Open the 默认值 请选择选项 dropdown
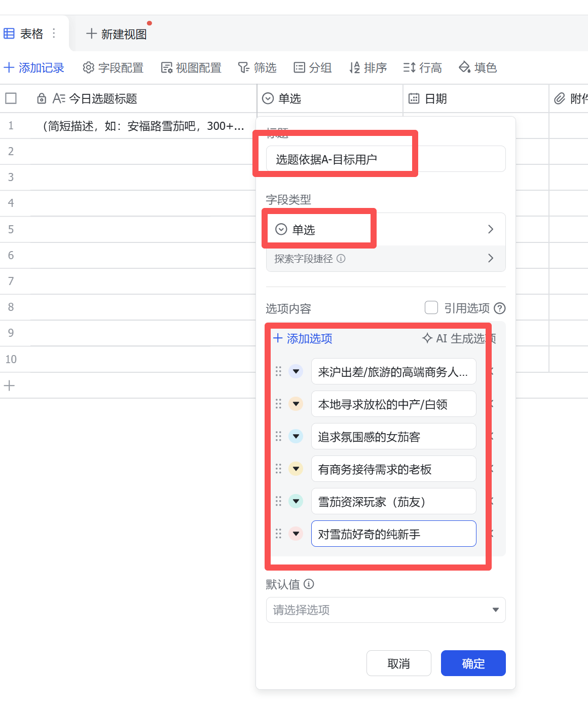Screen dimensions: 588x705 point(385,610)
